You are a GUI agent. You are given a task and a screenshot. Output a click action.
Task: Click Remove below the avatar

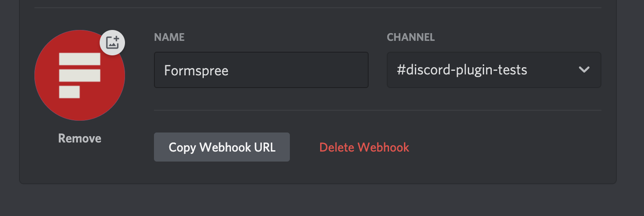coord(80,138)
